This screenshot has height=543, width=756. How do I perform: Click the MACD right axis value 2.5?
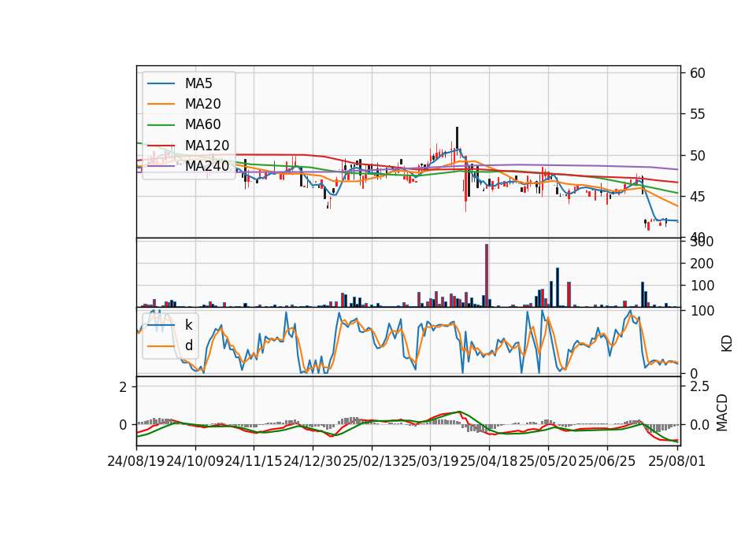pos(699,386)
